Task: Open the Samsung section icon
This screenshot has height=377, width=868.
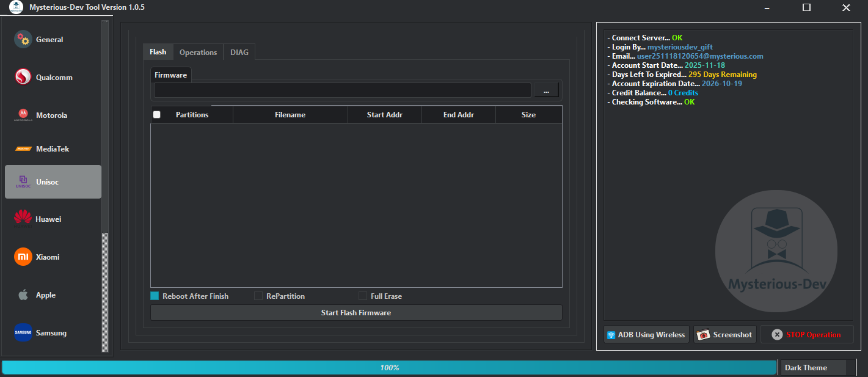Action: pyautogui.click(x=23, y=332)
